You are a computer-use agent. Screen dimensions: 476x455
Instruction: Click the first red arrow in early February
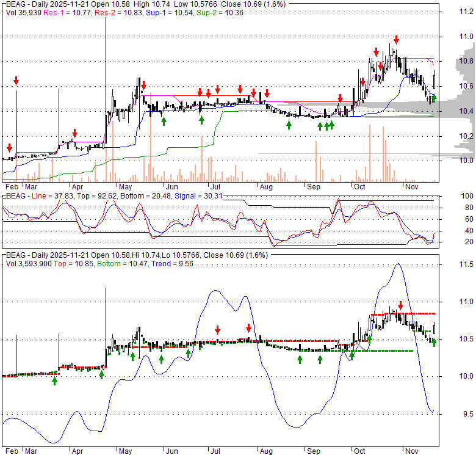[x=9, y=148]
